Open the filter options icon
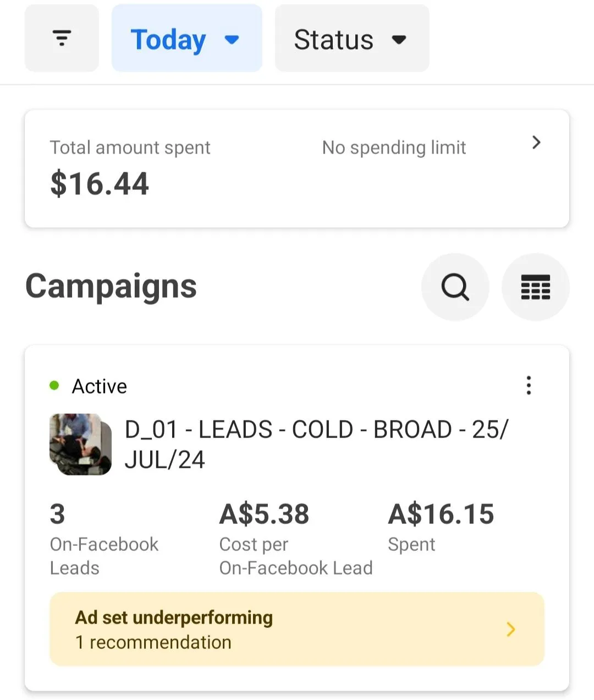 [62, 39]
